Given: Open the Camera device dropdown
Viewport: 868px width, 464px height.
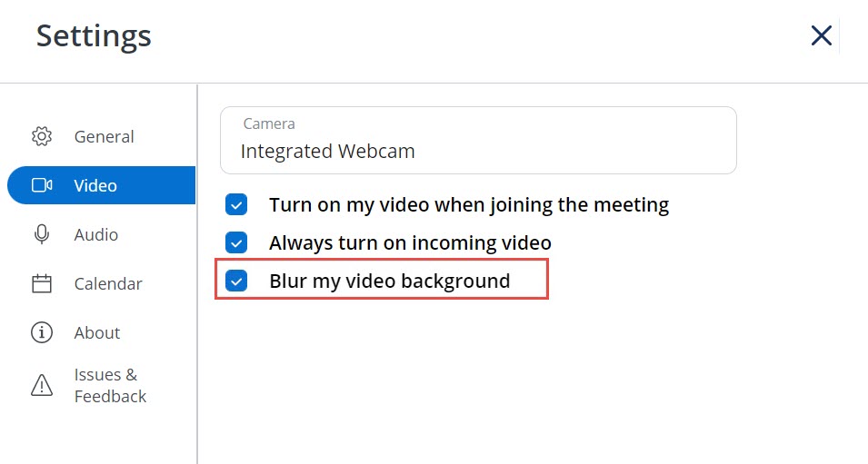Looking at the screenshot, I should (478, 141).
